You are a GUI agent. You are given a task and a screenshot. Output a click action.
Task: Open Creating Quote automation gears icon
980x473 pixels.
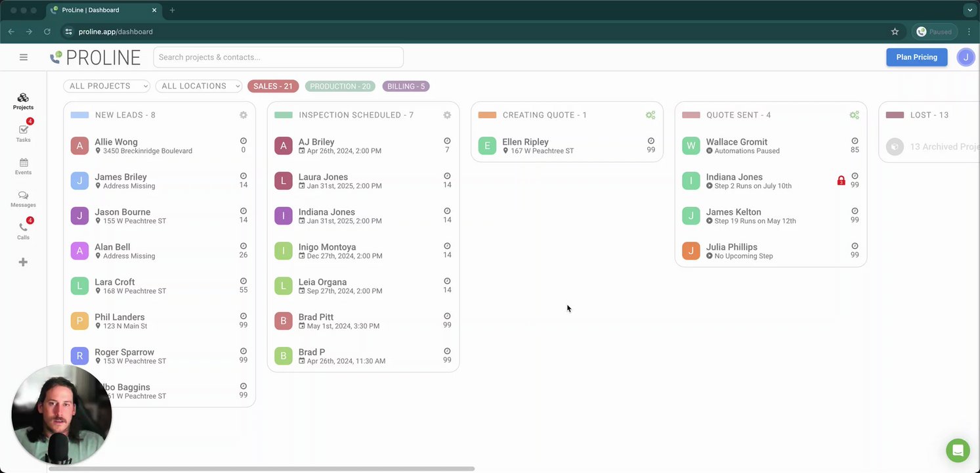point(650,115)
